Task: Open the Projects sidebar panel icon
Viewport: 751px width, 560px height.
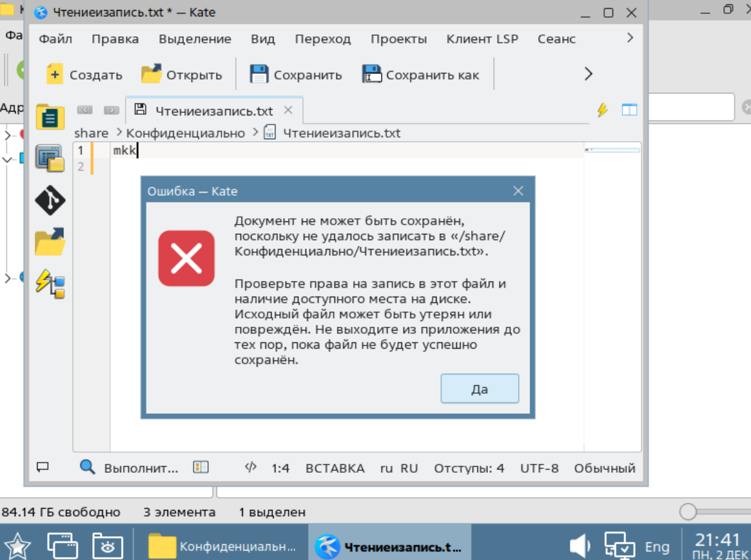Action: [x=50, y=158]
